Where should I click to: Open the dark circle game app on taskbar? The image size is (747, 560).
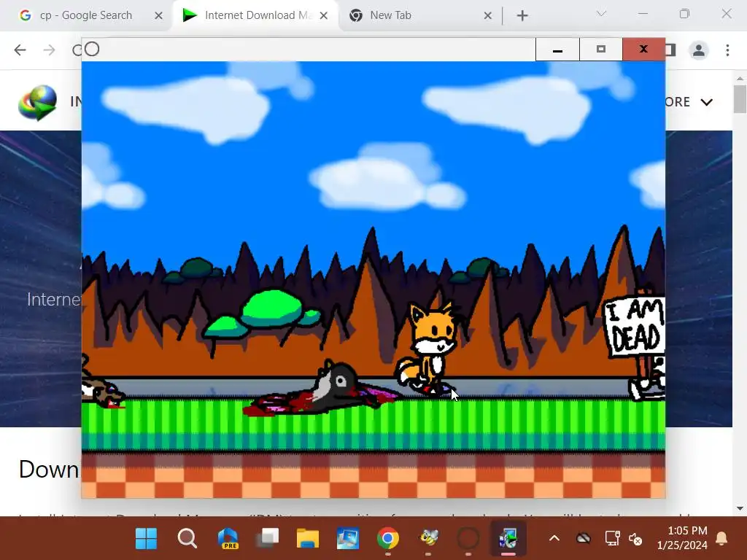click(468, 539)
